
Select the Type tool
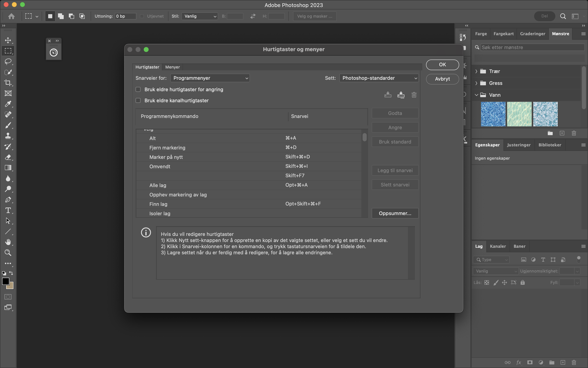[8, 210]
